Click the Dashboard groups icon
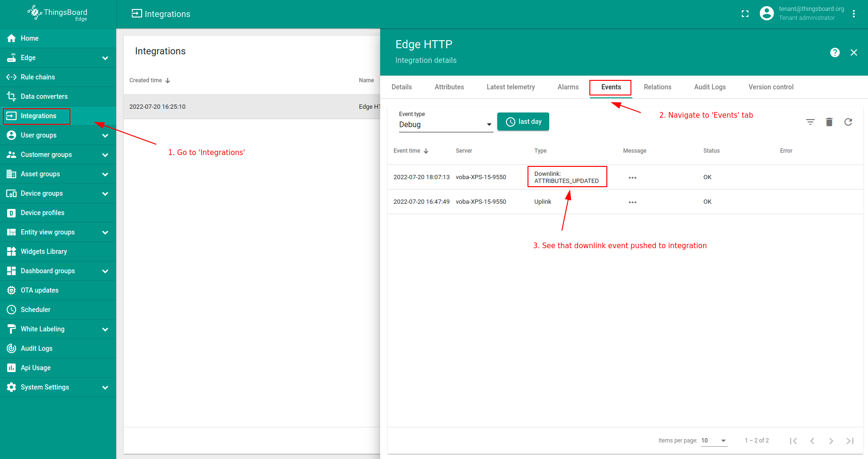868x459 pixels. tap(11, 271)
